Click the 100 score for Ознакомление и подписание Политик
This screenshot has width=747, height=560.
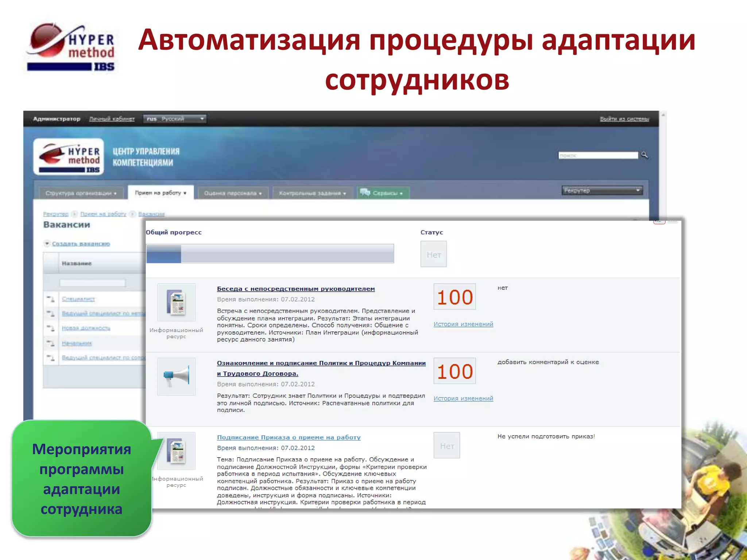click(455, 371)
